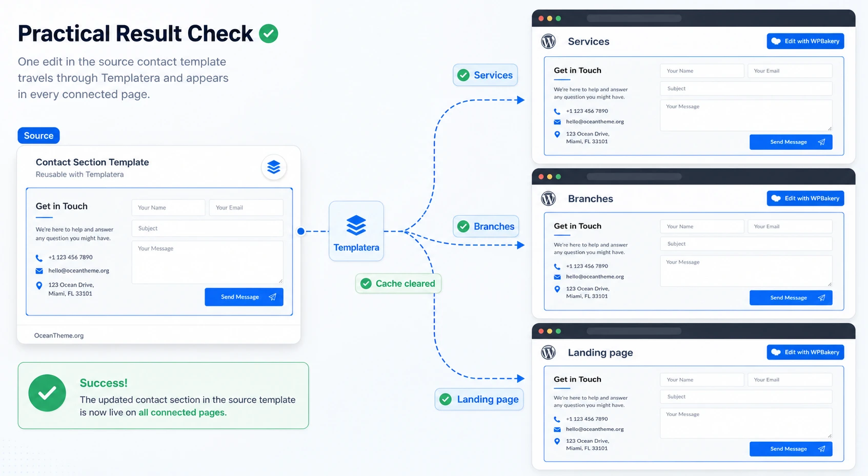
Task: Click the address bar of the Services browser window
Action: click(634, 18)
